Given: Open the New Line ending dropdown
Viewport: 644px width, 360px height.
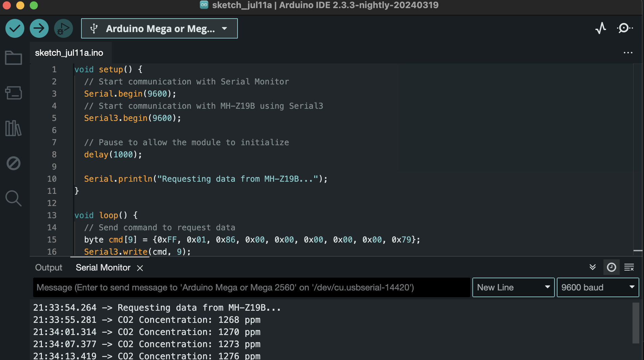Looking at the screenshot, I should [x=513, y=287].
